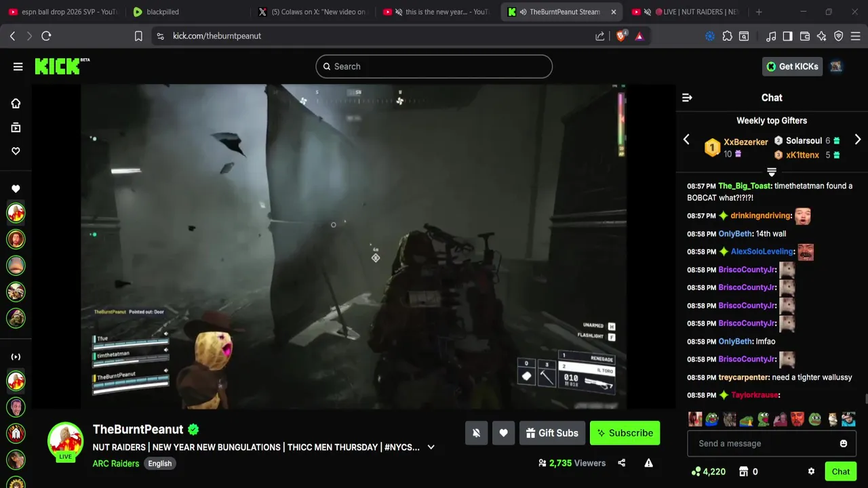Share the stream via share icon
Screen dimensions: 868x488
pyautogui.click(x=621, y=463)
